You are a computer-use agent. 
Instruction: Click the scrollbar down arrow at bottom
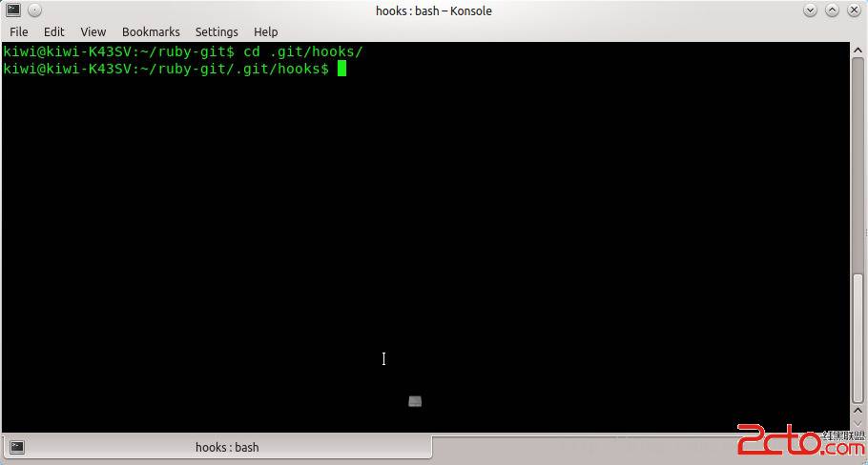(x=858, y=423)
